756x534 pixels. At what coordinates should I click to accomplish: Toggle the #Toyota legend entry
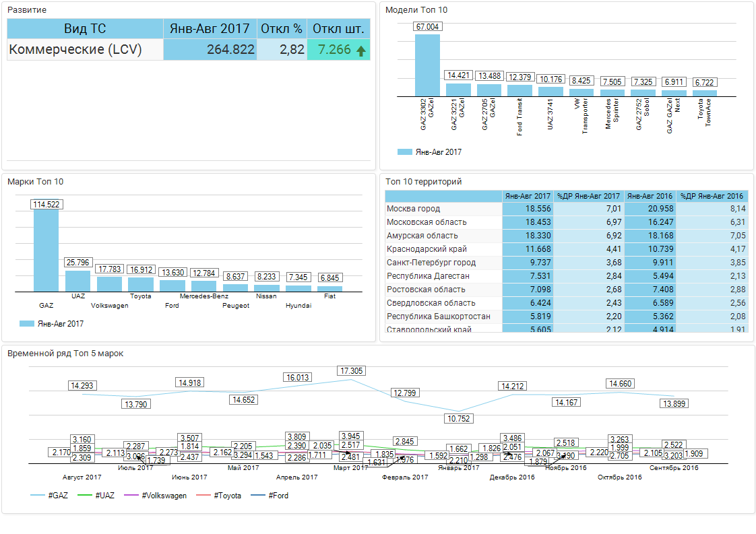click(x=226, y=496)
